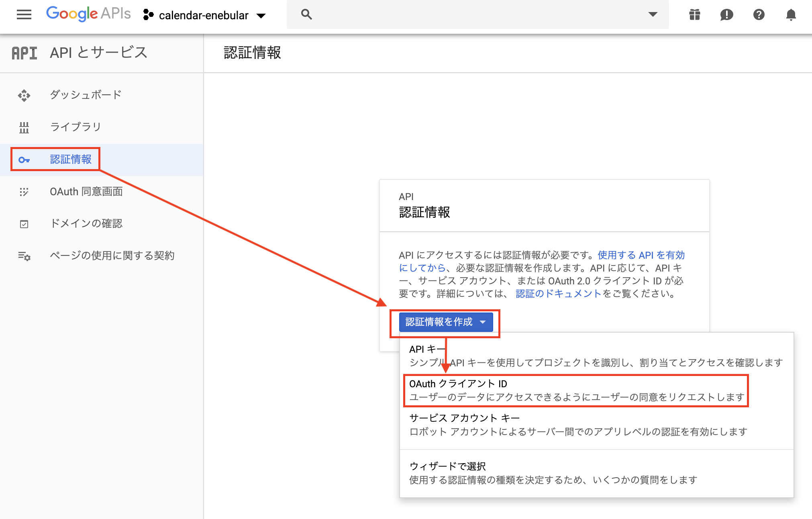Click the 認証情報 page heading
Screen dimensions: 812x519
252,53
